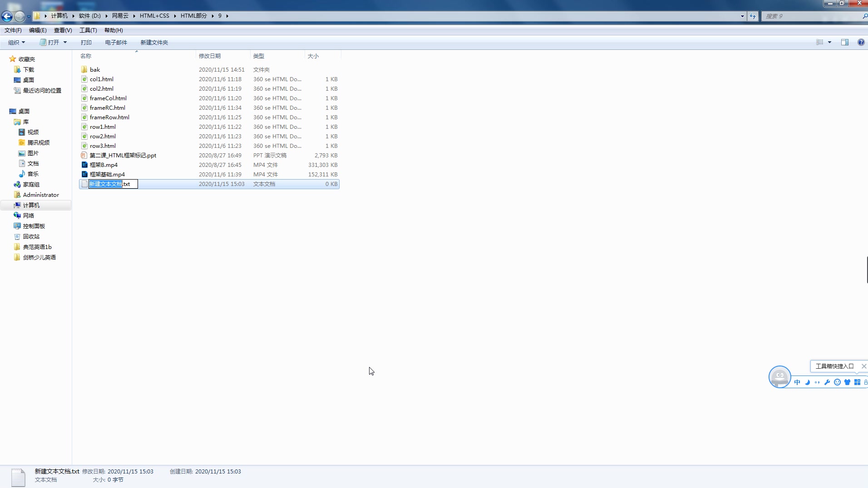Click the Back navigation arrow
868x488 pixels.
pos(7,16)
